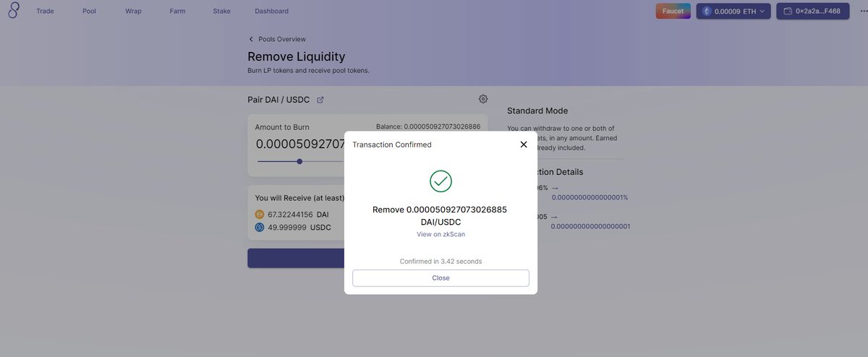Screen dimensions: 868x357
Task: Open the settings gear icon
Action: [x=483, y=99]
